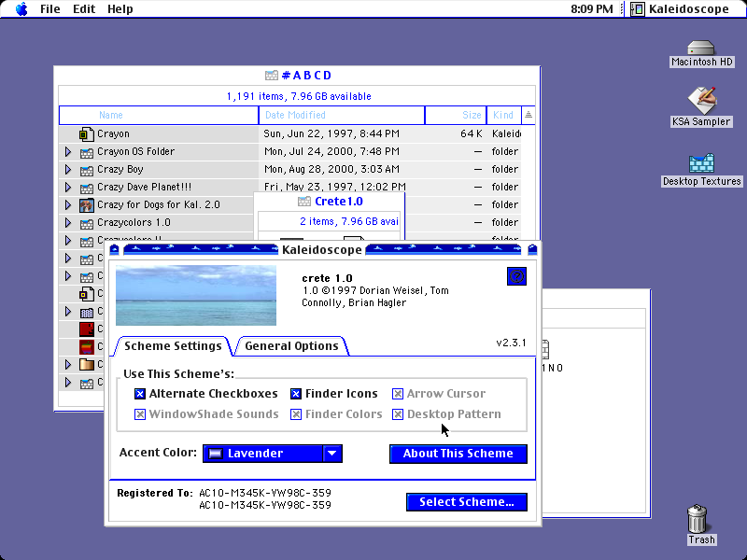This screenshot has height=560, width=747.
Task: Toggle the Arrow Cursor checkbox
Action: coord(398,394)
